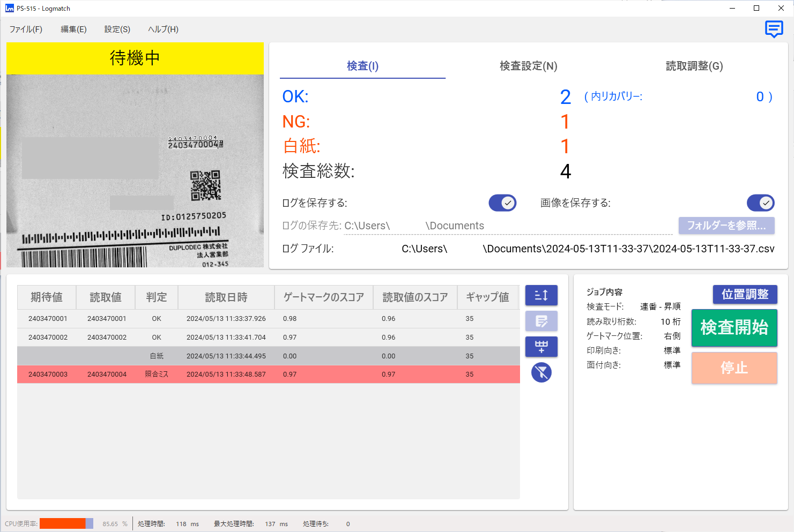Click the 停止 stop button
This screenshot has width=794, height=532.
734,368
